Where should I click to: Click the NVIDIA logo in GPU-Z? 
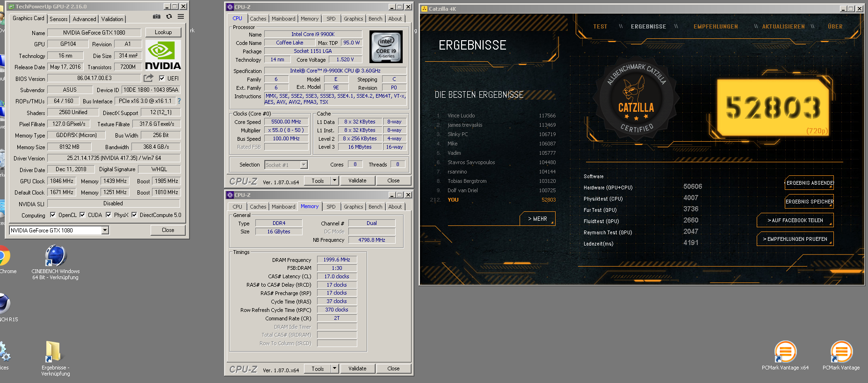click(x=162, y=55)
